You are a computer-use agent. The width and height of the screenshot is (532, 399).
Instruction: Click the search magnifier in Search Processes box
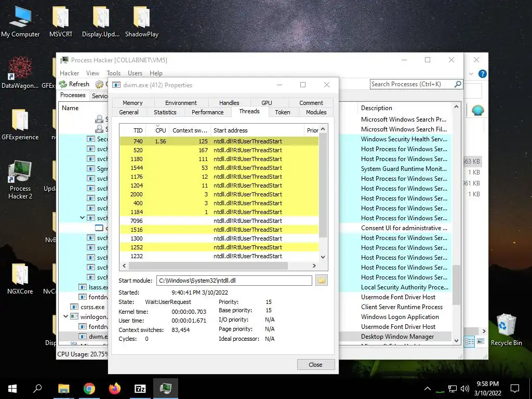(458, 84)
